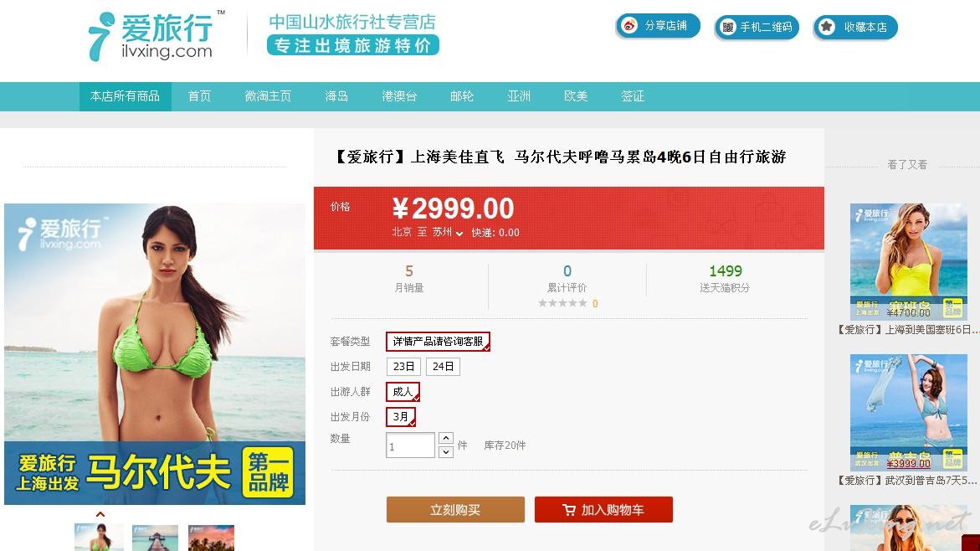The height and width of the screenshot is (551, 980).
Task: Click the Weibo share store icon
Action: pos(629,26)
